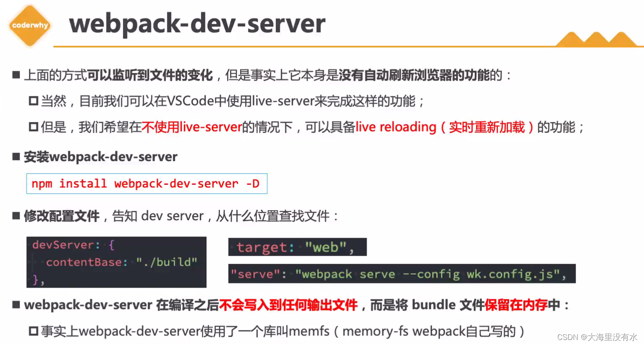The image size is (644, 345).
Task: Click the "serve": "webpack serve --config wk.config.js" snippet
Action: click(402, 274)
